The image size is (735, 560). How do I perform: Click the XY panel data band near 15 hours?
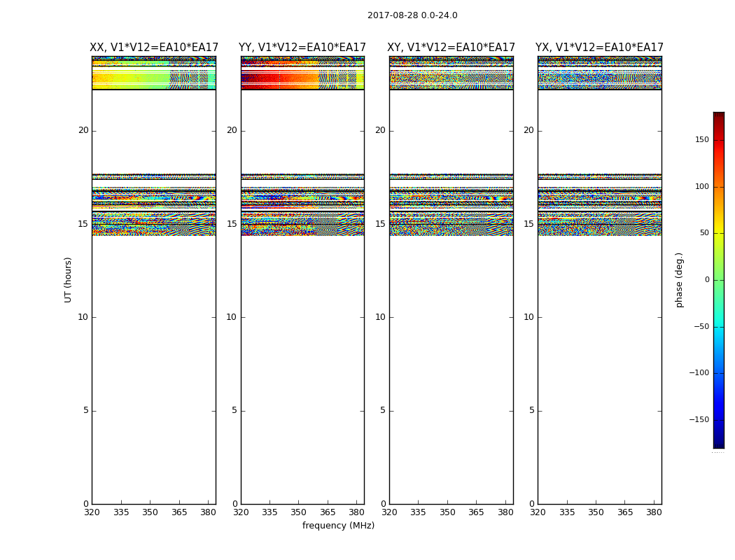(451, 223)
